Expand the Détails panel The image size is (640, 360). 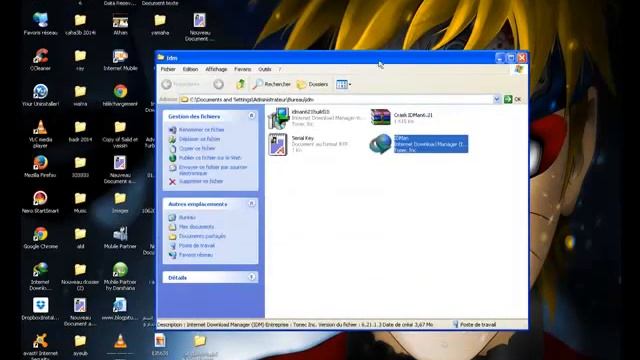[x=251, y=277]
